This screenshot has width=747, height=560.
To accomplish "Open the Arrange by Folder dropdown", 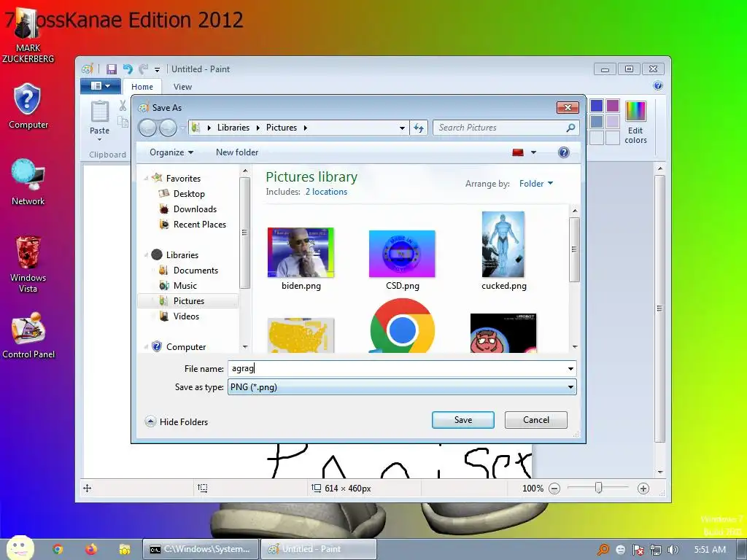I will (536, 184).
